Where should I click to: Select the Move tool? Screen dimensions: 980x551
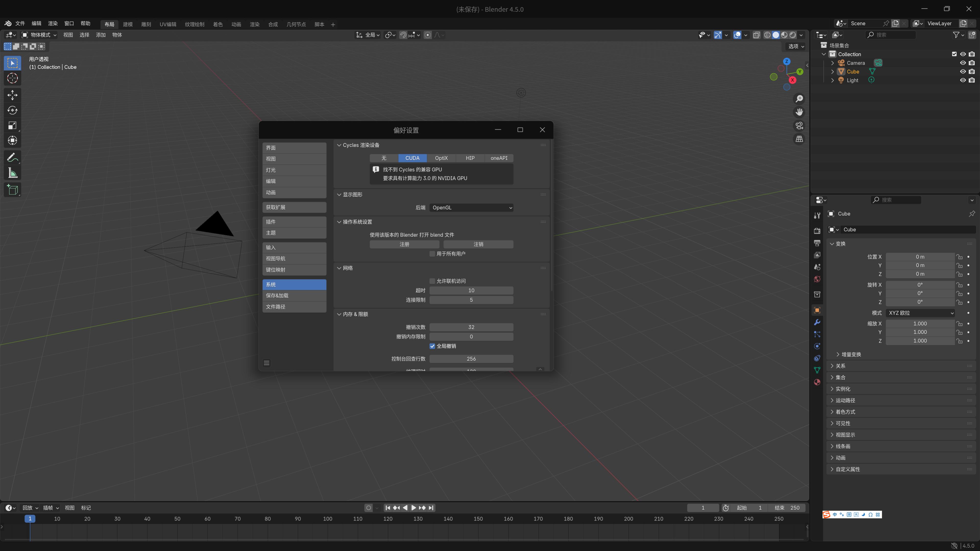pyautogui.click(x=12, y=95)
